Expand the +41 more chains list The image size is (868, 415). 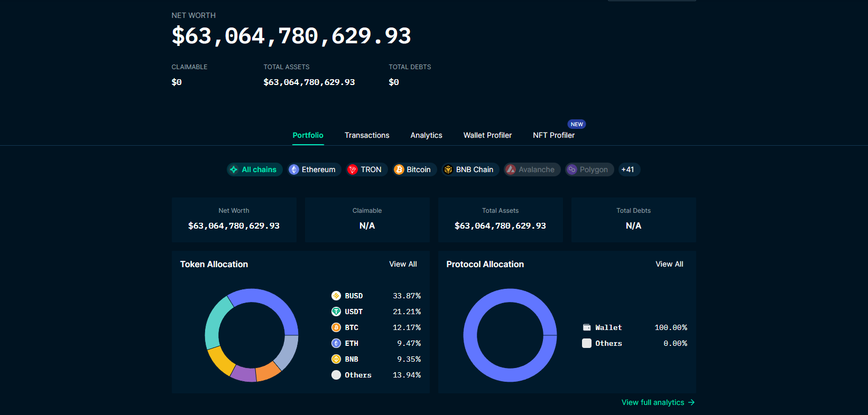628,169
